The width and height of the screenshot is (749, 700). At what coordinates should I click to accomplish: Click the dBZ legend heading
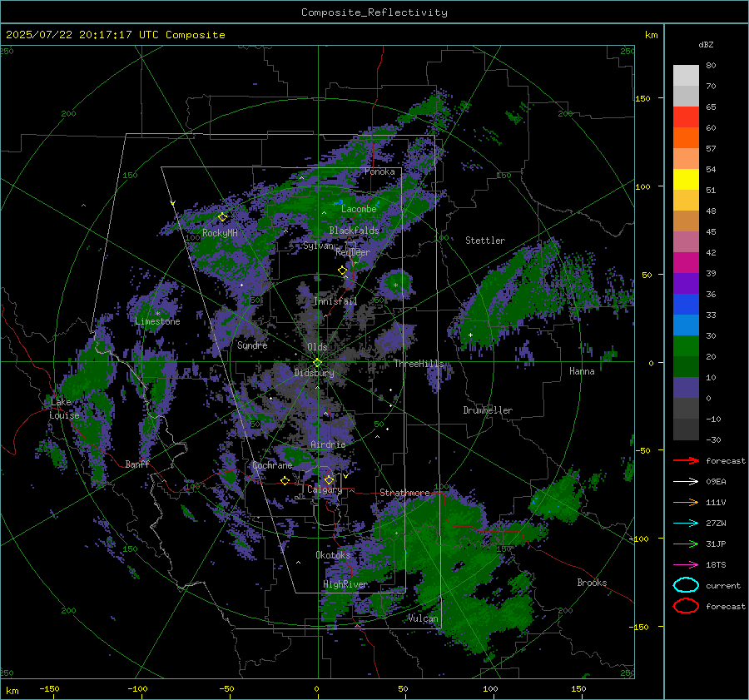pos(706,45)
